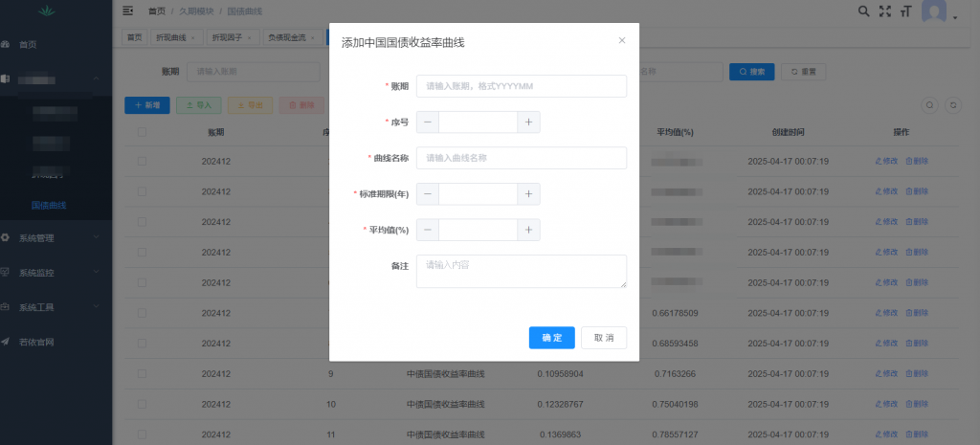Go to 首页 breadcrumb link
Image resolution: width=980 pixels, height=445 pixels.
point(157,11)
